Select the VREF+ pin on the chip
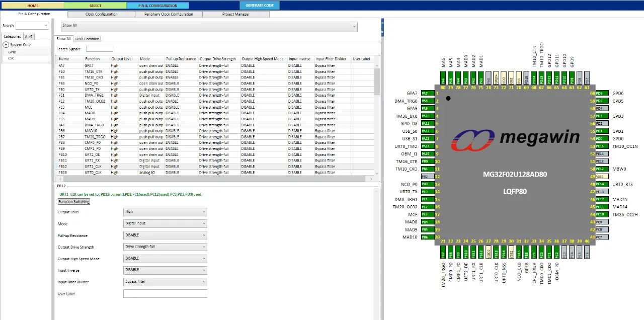The height and width of the screenshot is (320, 644). (x=496, y=78)
